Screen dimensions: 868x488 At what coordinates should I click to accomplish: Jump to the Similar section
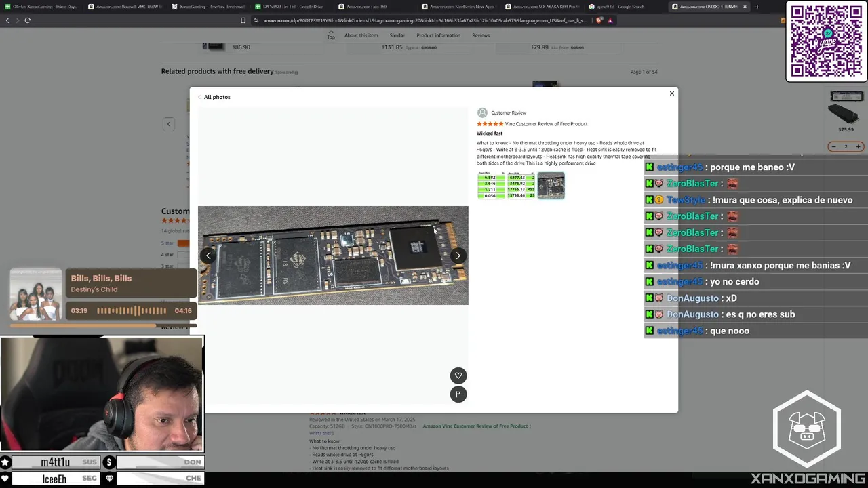click(x=397, y=35)
